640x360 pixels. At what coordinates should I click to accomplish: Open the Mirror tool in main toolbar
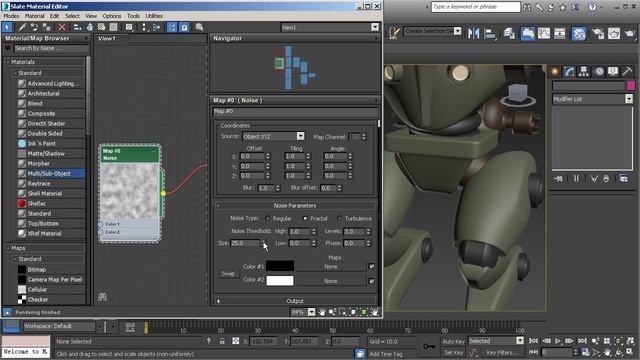[473, 33]
